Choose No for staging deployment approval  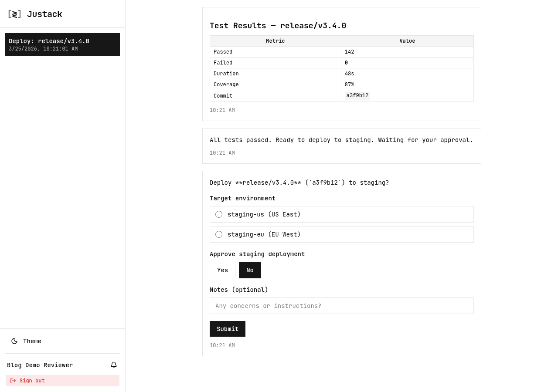coord(250,270)
